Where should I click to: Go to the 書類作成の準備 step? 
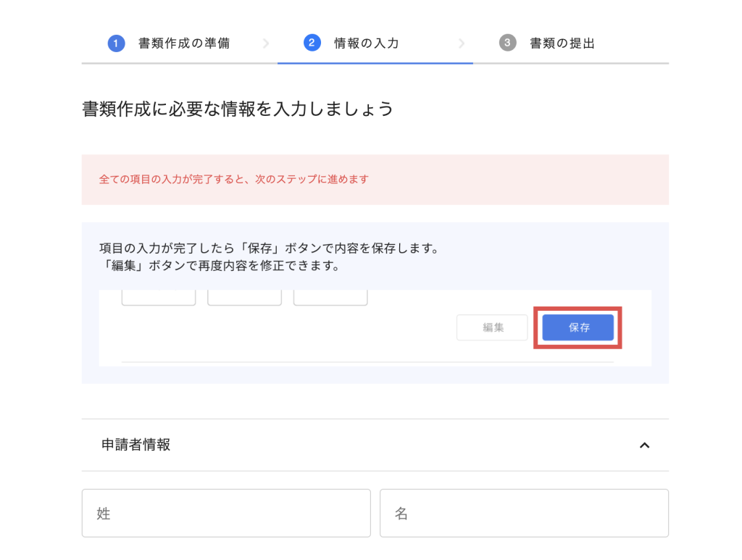click(x=184, y=43)
